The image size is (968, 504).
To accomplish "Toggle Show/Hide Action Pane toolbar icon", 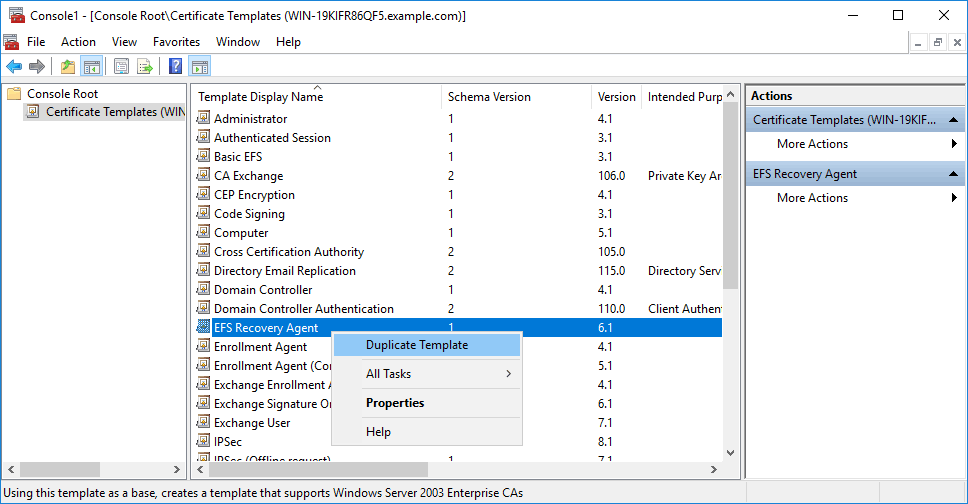I will click(x=199, y=66).
